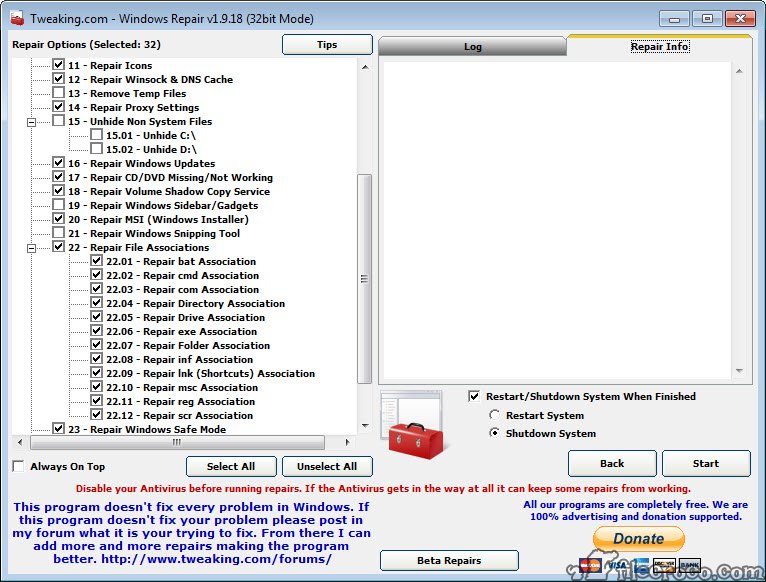Uncheck Restart/Shutdown System When Finished
Image resolution: width=766 pixels, height=582 pixels.
474,396
